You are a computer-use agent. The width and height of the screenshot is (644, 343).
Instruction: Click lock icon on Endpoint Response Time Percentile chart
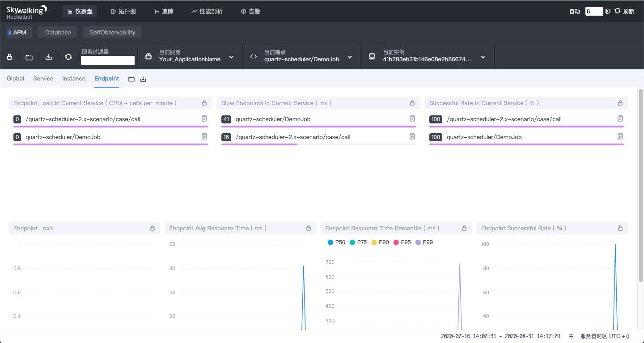464,228
